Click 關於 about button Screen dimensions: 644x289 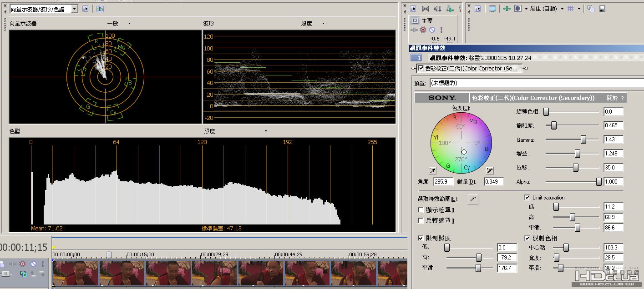[612, 98]
